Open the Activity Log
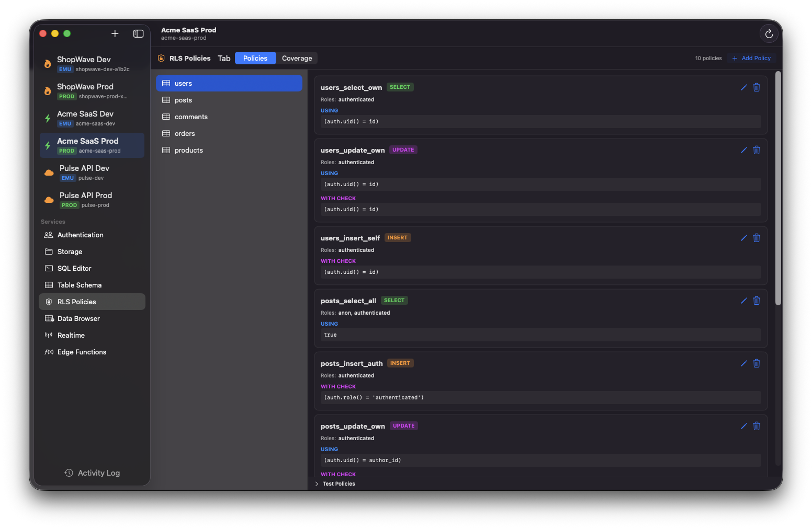The image size is (812, 529). [92, 473]
